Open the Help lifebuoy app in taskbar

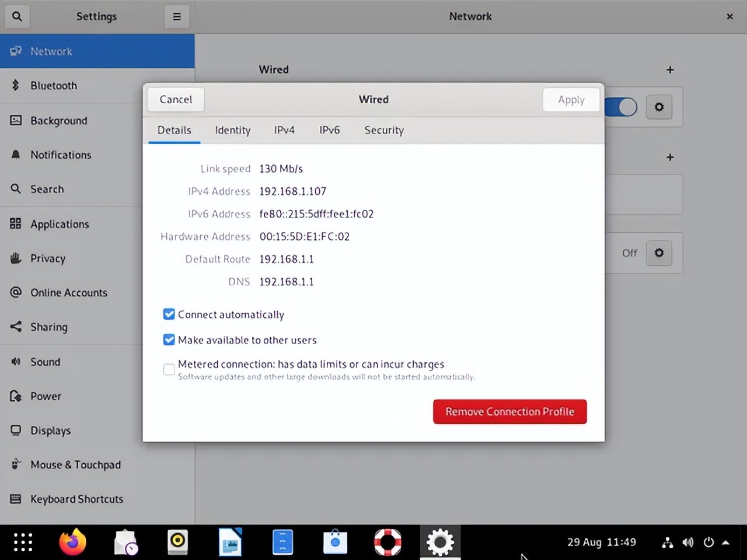pos(388,542)
